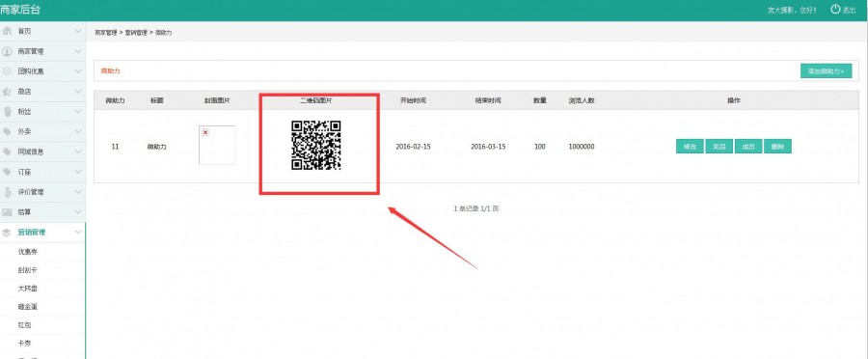The image size is (868, 359).
Task: Expand the 微店 menu chevron
Action: (78, 92)
